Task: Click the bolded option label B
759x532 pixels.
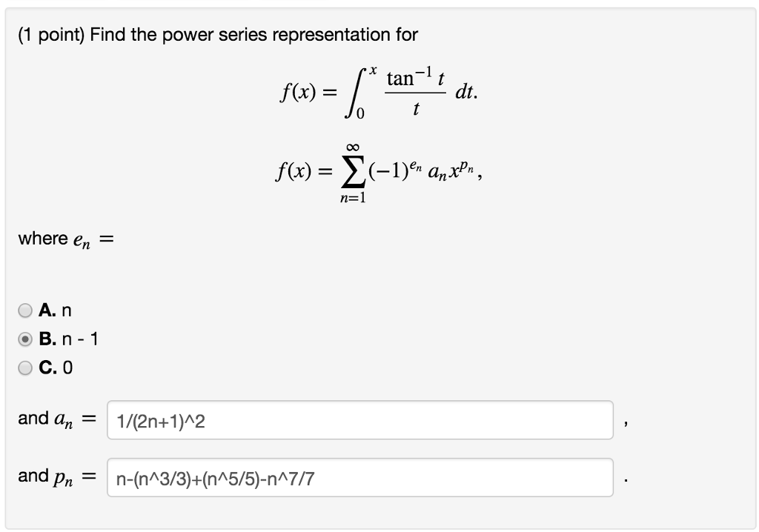Action: coord(46,339)
